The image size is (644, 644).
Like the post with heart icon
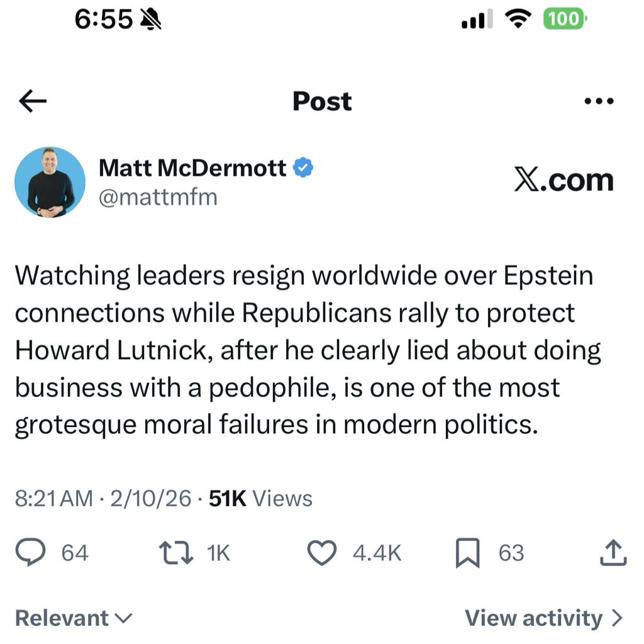pyautogui.click(x=323, y=553)
